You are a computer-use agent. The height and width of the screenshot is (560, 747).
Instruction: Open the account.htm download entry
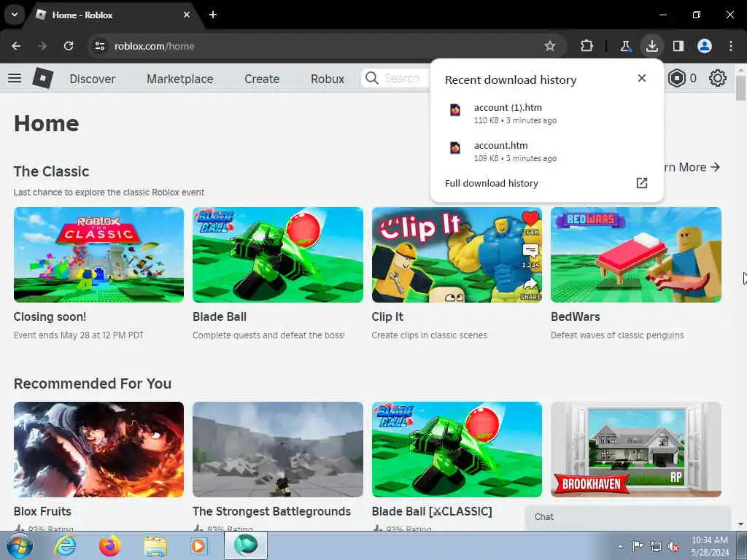click(x=546, y=151)
